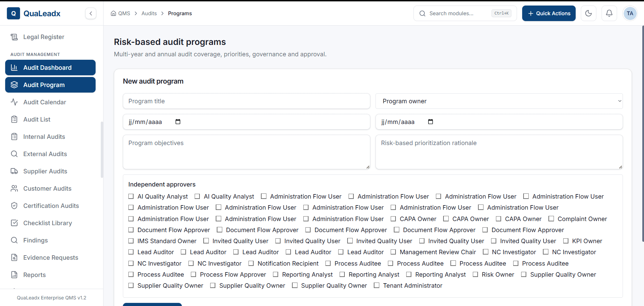The height and width of the screenshot is (306, 644).
Task: Open the Program owner dropdown
Action: [x=499, y=101]
